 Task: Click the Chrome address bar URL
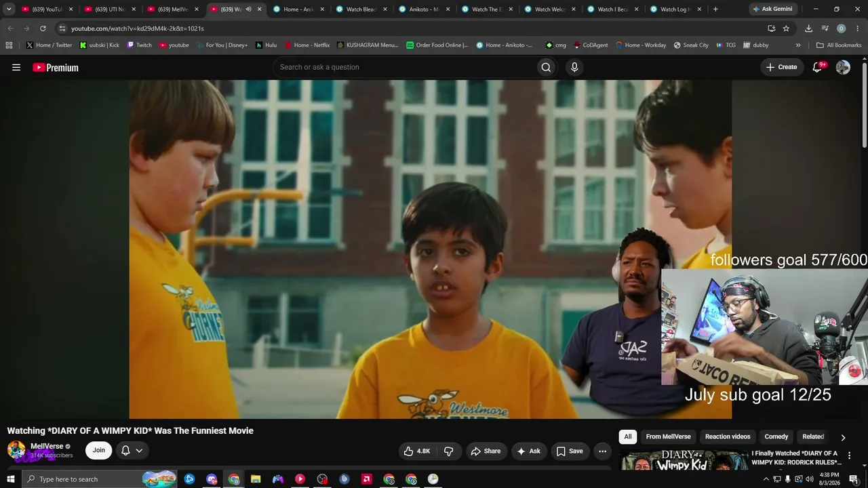(137, 28)
